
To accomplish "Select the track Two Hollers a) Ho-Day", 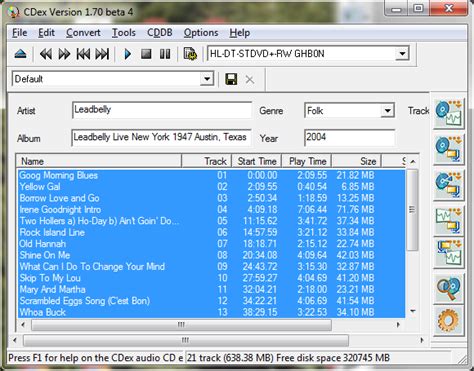I will (x=211, y=221).
